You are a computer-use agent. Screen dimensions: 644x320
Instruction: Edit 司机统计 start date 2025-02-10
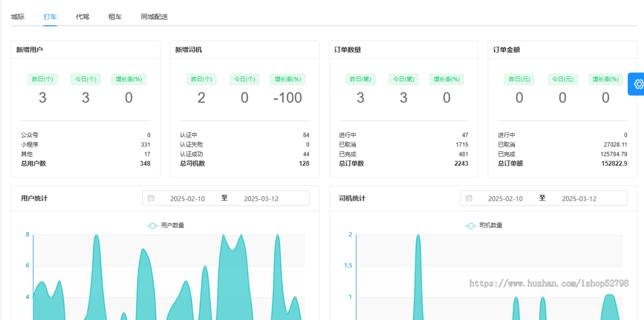tap(505, 198)
